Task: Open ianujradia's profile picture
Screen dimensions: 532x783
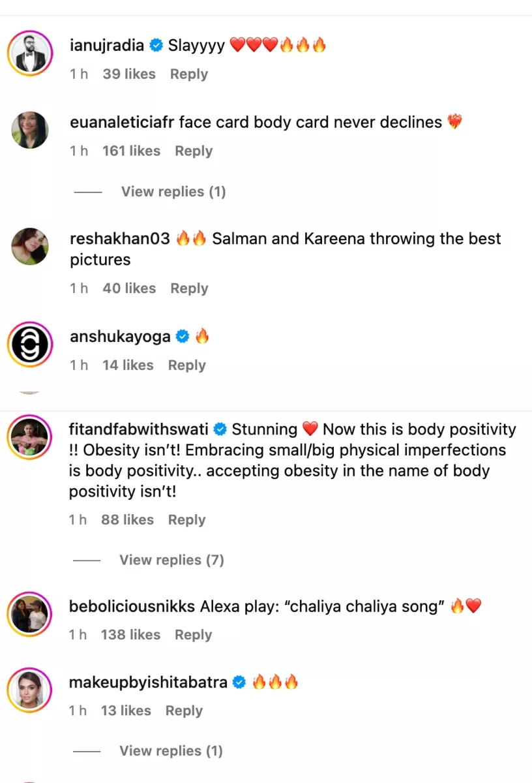Action: pos(30,54)
